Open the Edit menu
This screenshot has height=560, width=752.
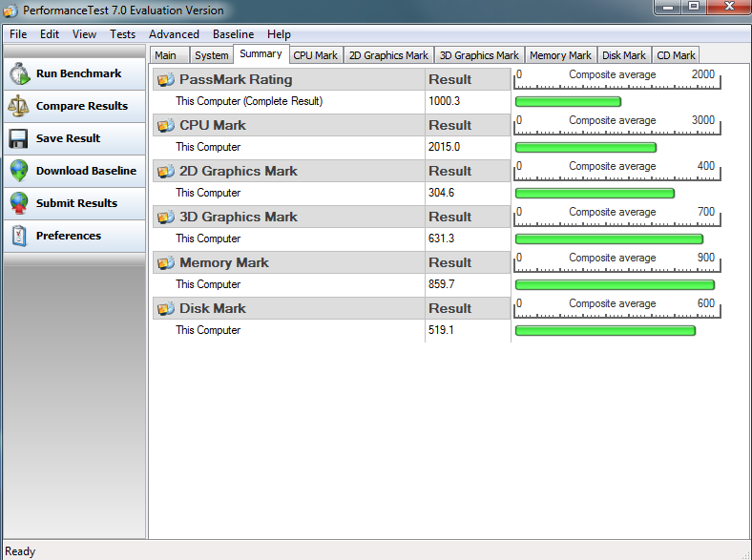(x=50, y=34)
